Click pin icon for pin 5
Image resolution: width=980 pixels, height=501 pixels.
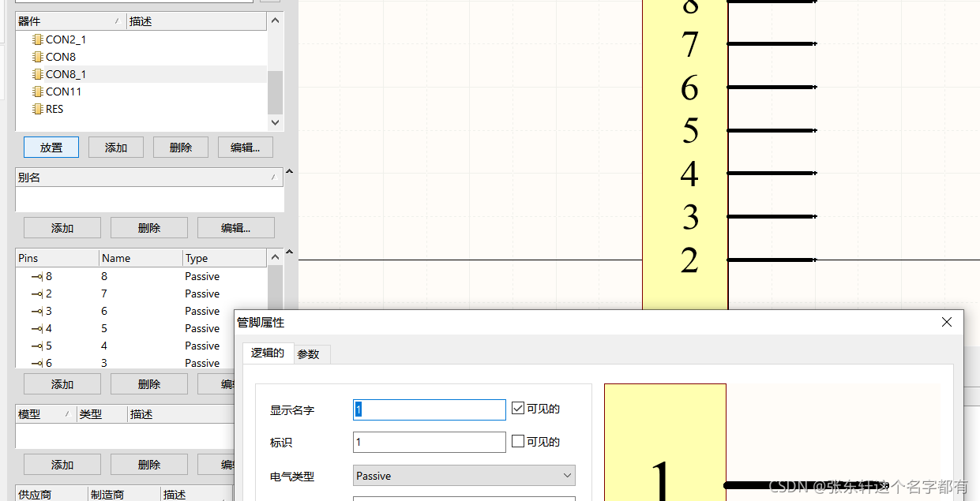[x=37, y=346]
